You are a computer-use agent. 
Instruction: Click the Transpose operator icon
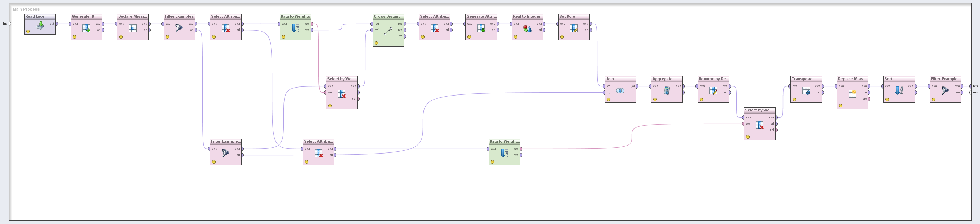pos(806,91)
